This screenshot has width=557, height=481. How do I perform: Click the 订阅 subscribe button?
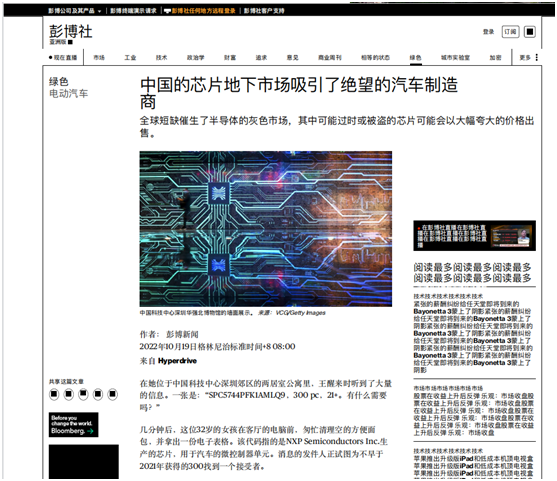click(x=510, y=32)
